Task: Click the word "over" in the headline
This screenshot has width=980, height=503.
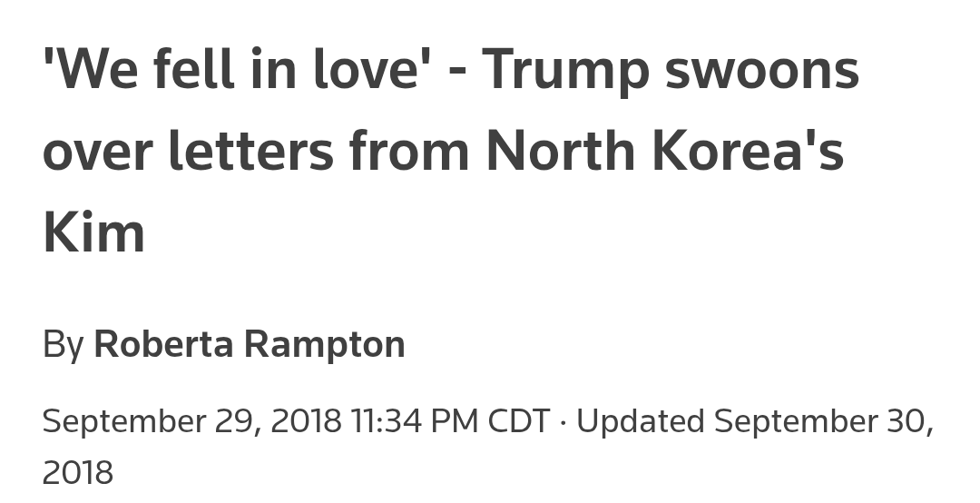Action: pos(97,151)
